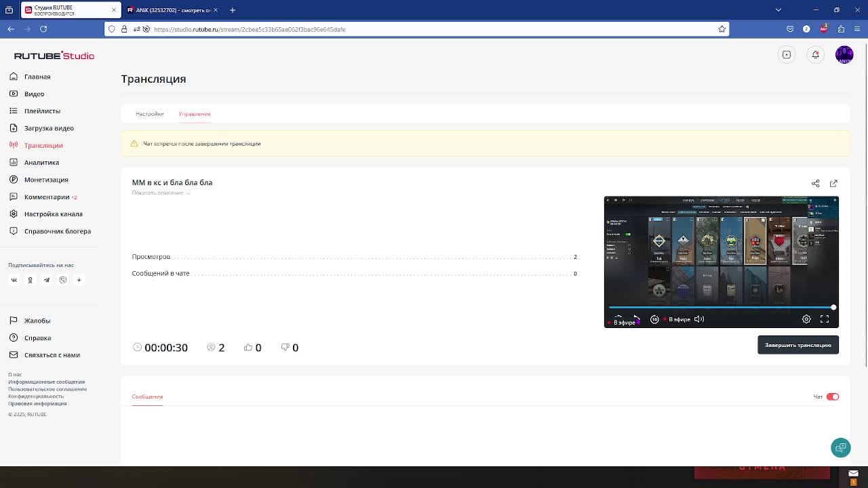The image size is (868, 488).
Task: Click the dislikes thumbs-down counter
Action: [290, 348]
